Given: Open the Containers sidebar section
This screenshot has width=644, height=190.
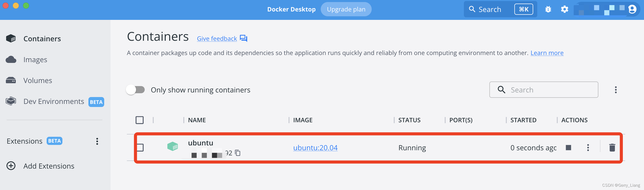Looking at the screenshot, I should [x=42, y=39].
